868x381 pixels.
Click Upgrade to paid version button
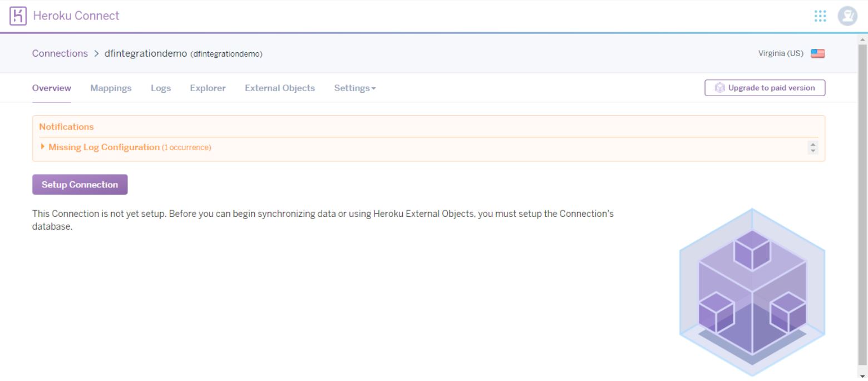pos(765,88)
